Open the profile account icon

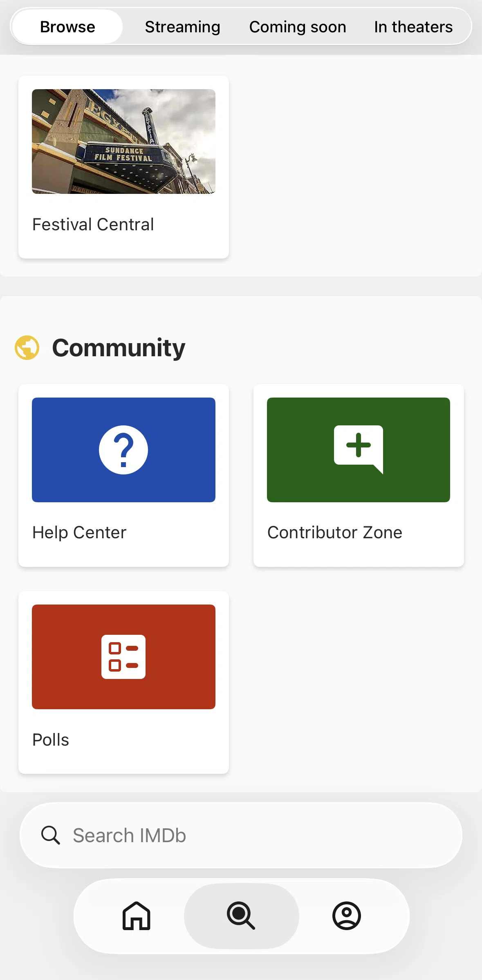click(347, 916)
